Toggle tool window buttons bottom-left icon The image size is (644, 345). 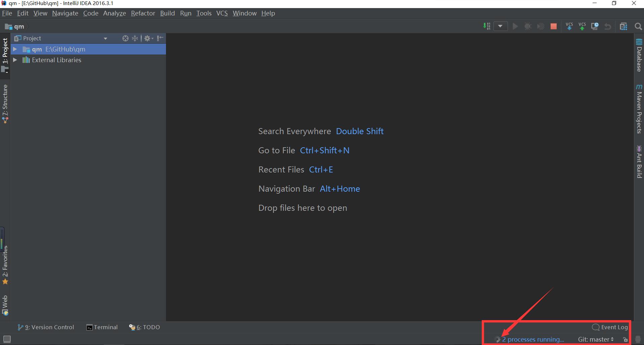tap(7, 339)
